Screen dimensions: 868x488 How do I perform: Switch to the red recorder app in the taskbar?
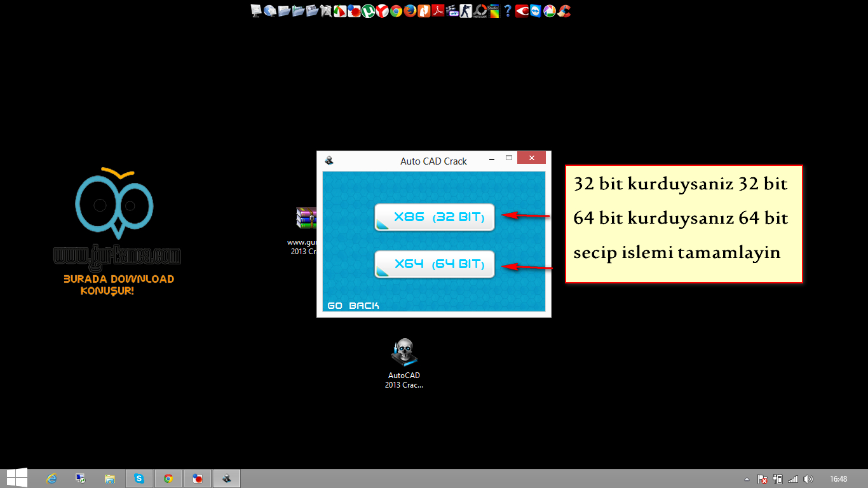point(198,478)
